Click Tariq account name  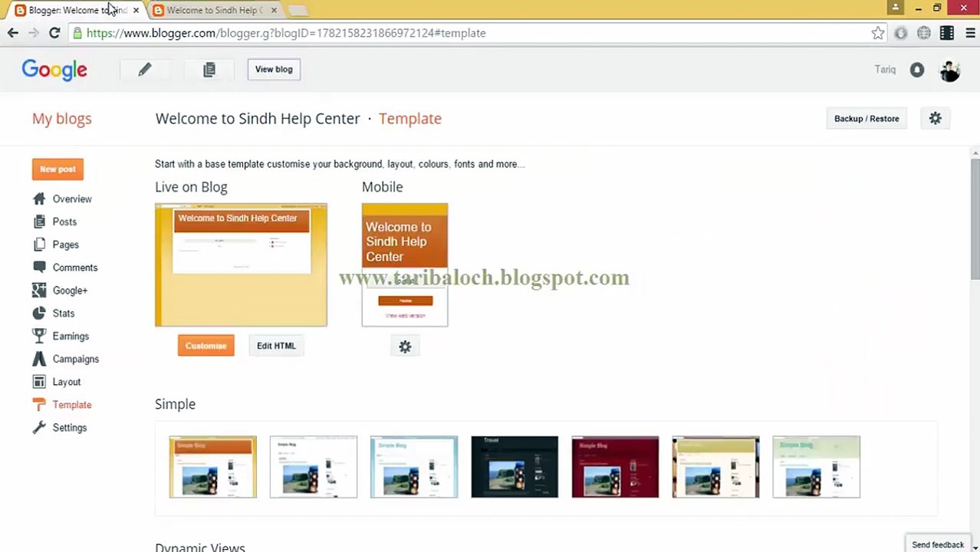885,70
